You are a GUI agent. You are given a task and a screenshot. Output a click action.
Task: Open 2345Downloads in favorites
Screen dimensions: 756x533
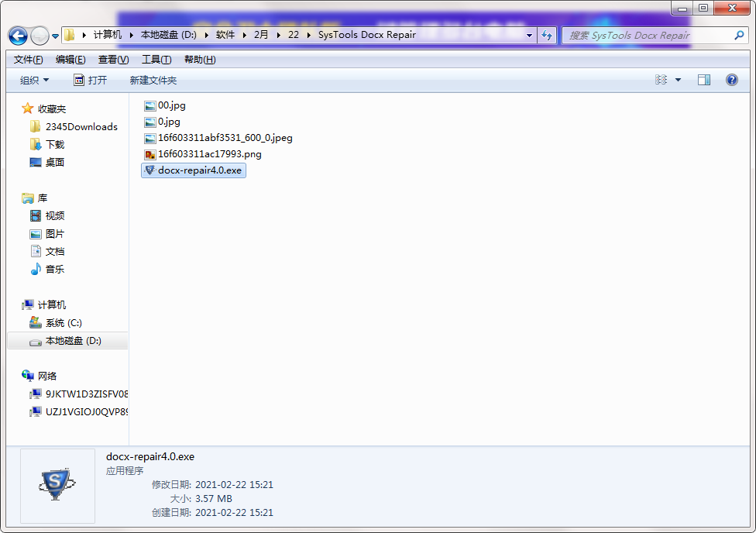(81, 127)
